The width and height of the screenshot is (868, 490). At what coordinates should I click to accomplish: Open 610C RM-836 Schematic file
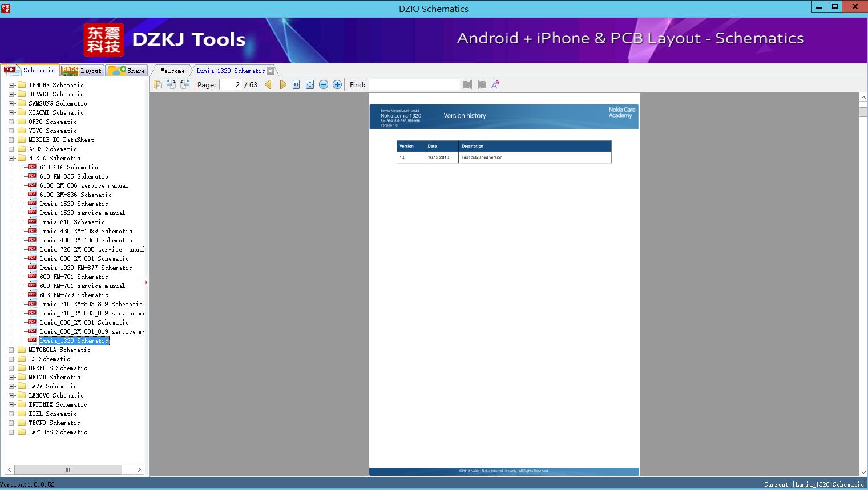pos(75,195)
